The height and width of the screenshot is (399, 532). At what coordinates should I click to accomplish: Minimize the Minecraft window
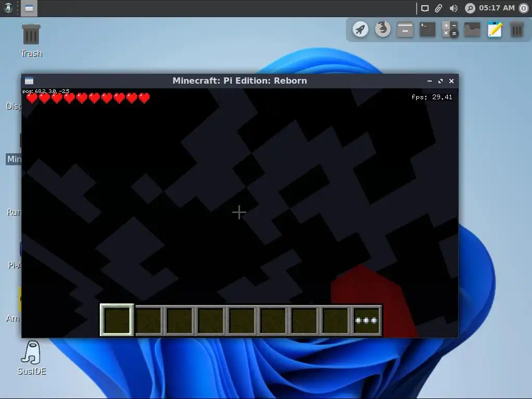point(430,81)
